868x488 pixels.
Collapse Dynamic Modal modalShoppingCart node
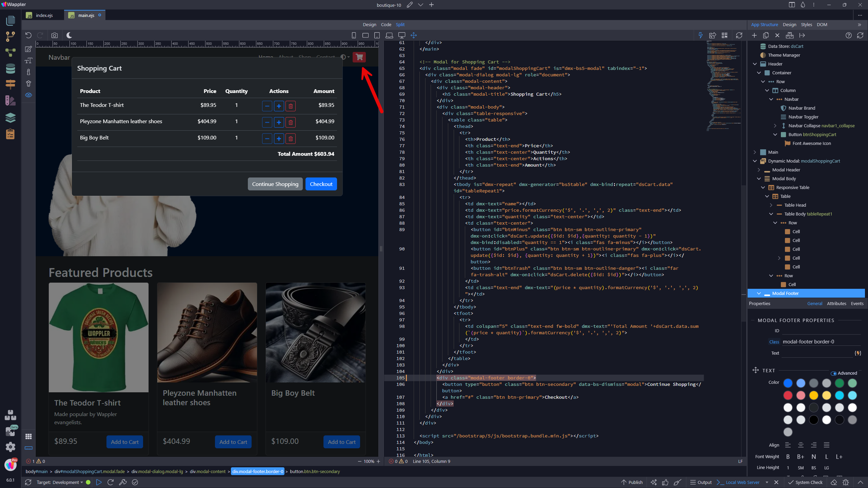click(x=755, y=161)
